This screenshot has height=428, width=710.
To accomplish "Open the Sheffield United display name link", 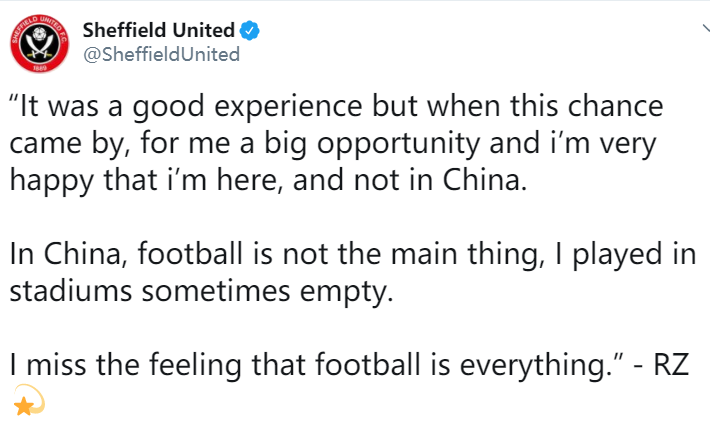I will pos(158,30).
